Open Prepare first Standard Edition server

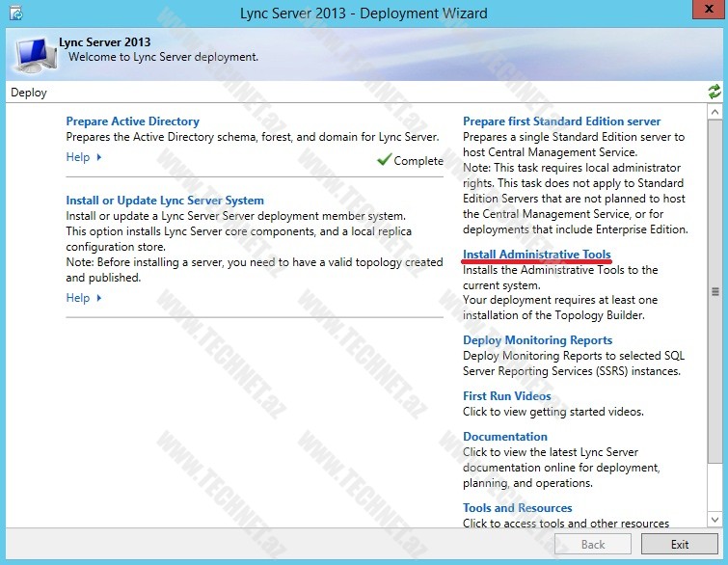561,121
